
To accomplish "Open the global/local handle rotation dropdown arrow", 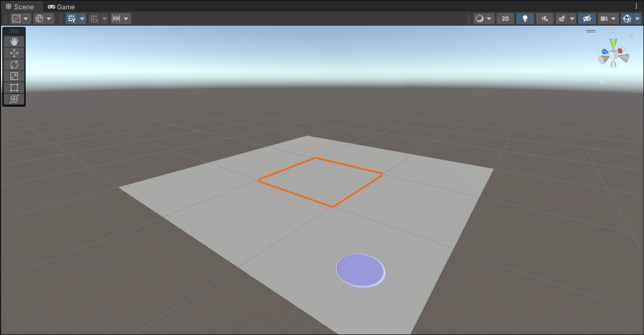I will [49, 19].
